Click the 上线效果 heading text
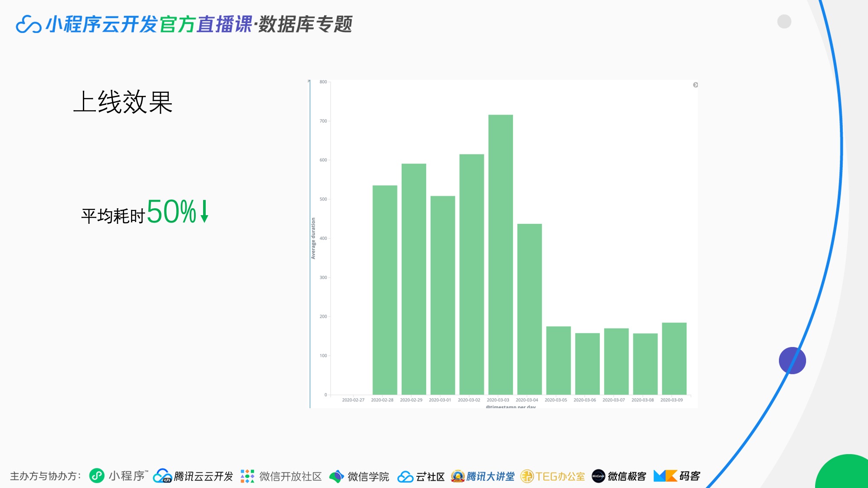Image resolution: width=868 pixels, height=488 pixels. (x=123, y=103)
